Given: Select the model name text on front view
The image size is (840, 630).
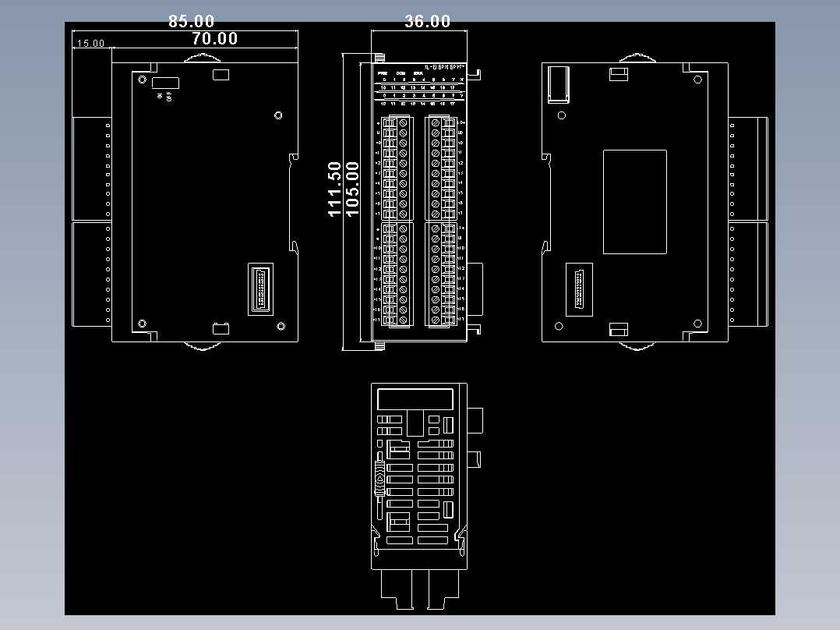Looking at the screenshot, I should coord(444,68).
